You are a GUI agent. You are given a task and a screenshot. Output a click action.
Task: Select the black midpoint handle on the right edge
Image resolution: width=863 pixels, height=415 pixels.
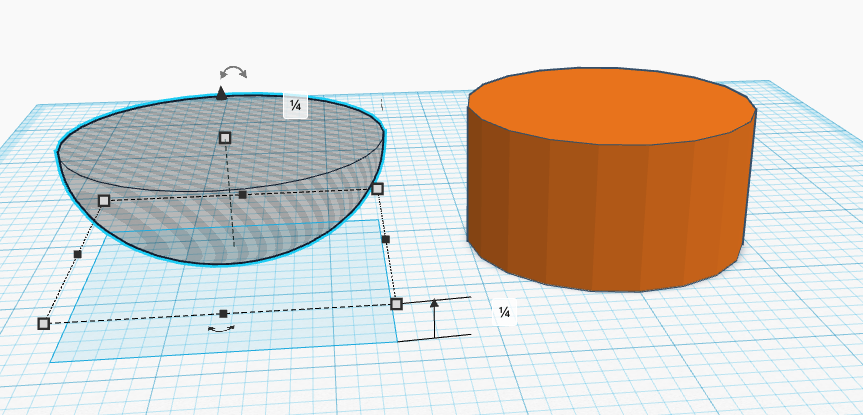[386, 239]
